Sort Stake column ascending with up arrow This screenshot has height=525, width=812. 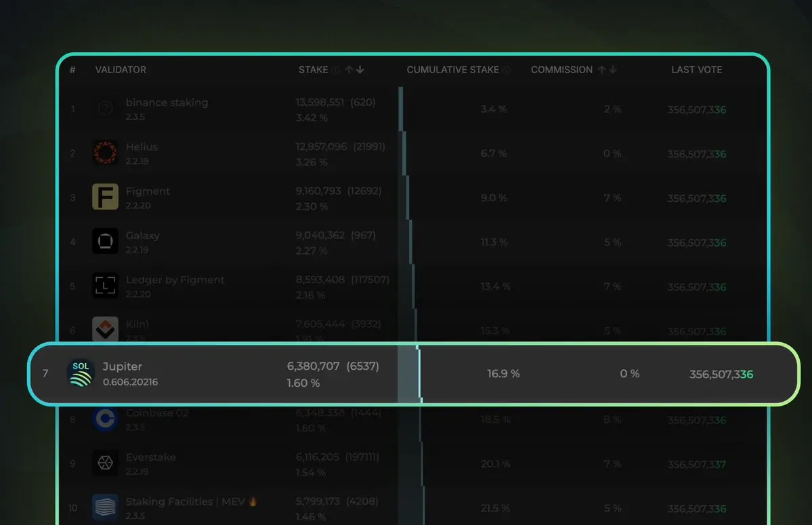coord(349,69)
